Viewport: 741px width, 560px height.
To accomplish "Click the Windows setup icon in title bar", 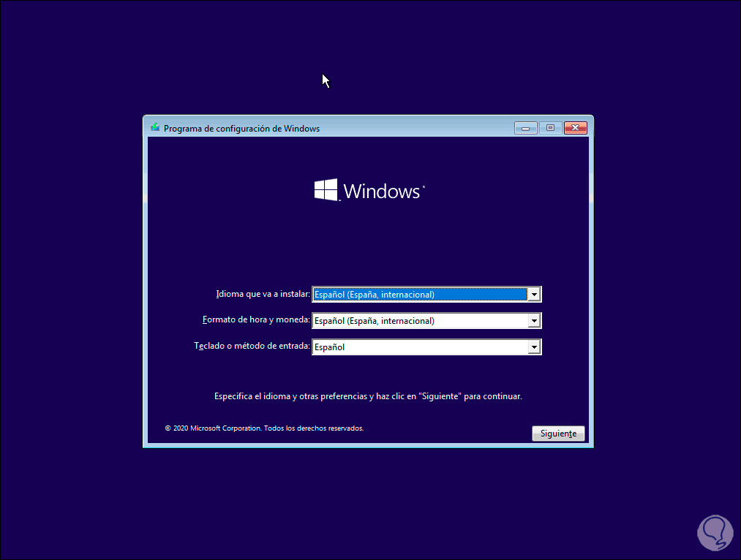I will [x=155, y=127].
